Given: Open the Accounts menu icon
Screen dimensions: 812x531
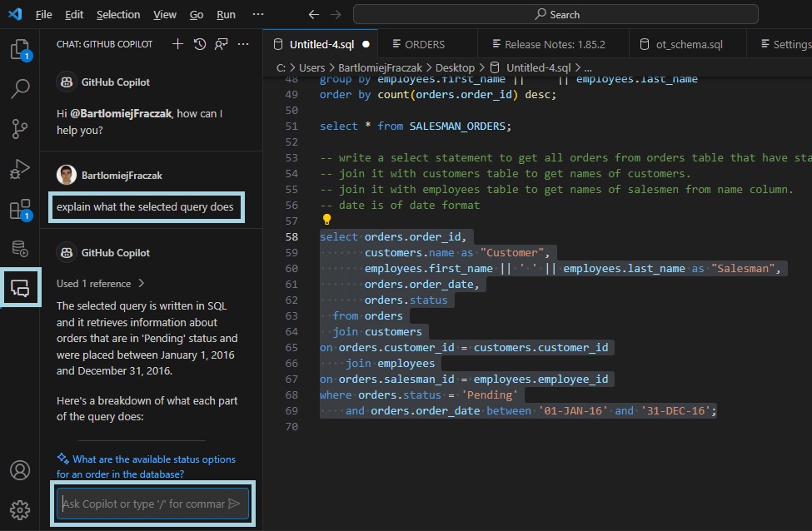Looking at the screenshot, I should [x=20, y=470].
